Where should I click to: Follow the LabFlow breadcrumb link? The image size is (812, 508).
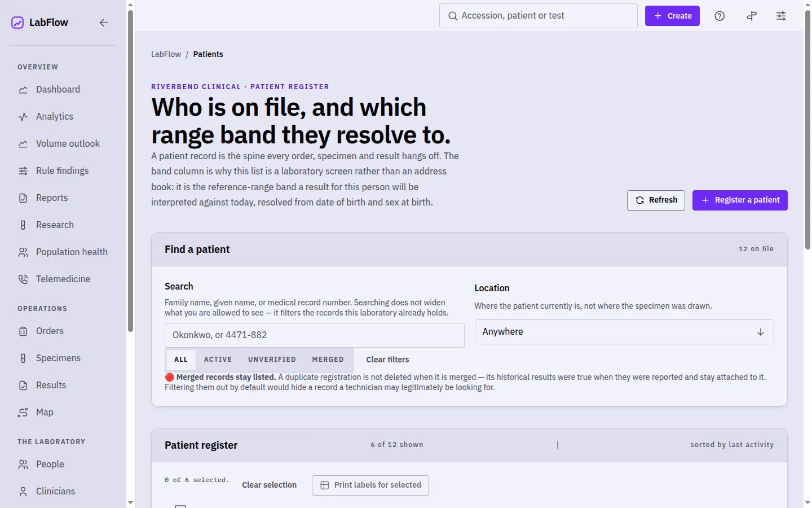[166, 54]
